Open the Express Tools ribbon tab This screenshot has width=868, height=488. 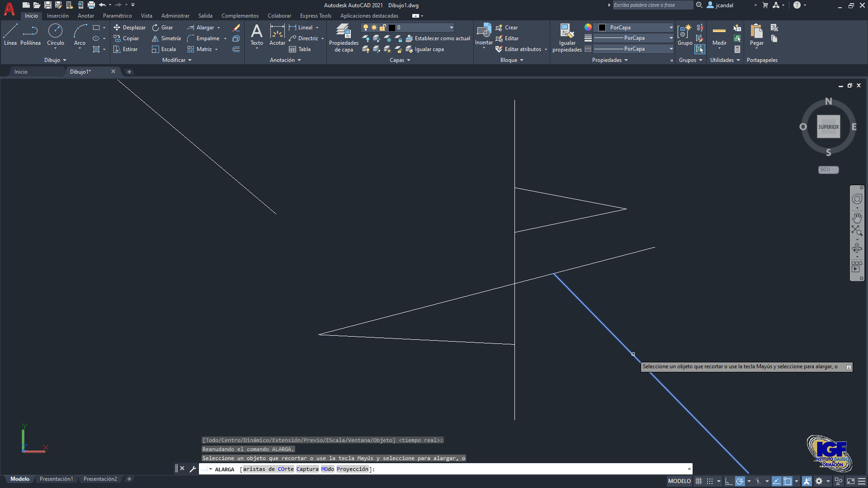click(x=316, y=16)
